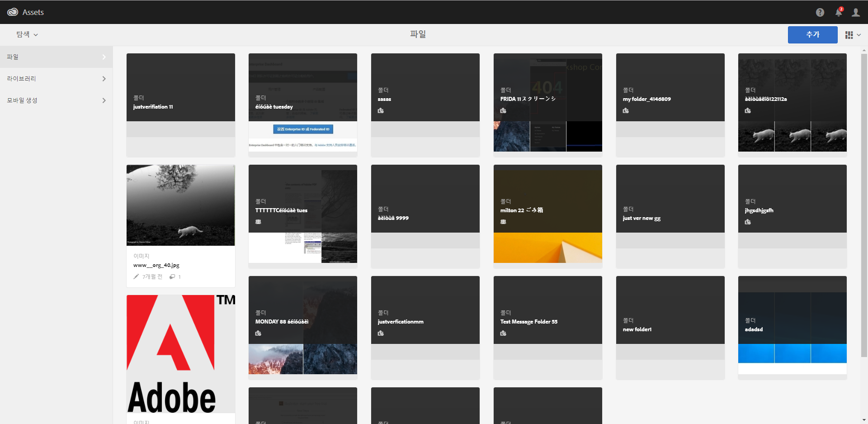Click the group icon on milton 22 folder
The height and width of the screenshot is (424, 868).
(503, 222)
